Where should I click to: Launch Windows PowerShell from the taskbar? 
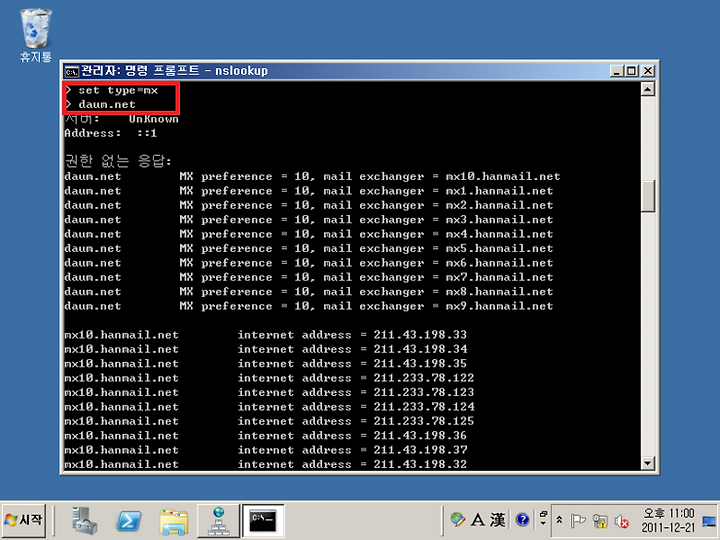pyautogui.click(x=129, y=521)
